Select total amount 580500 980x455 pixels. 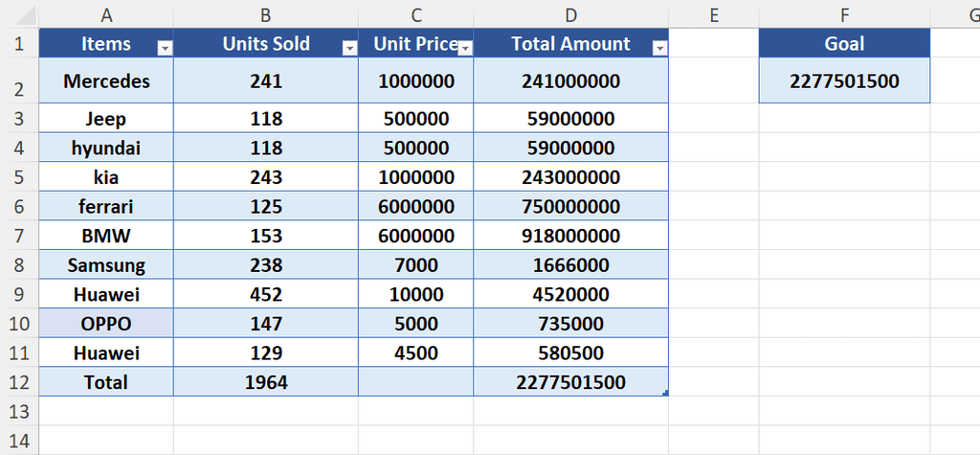coord(570,353)
